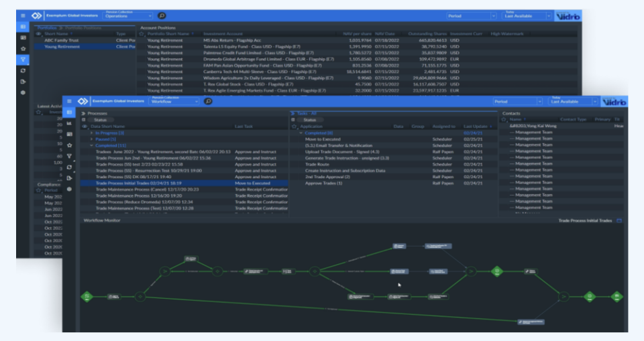644x341 pixels.
Task: Select the Trade Route task row
Action: (x=394, y=164)
